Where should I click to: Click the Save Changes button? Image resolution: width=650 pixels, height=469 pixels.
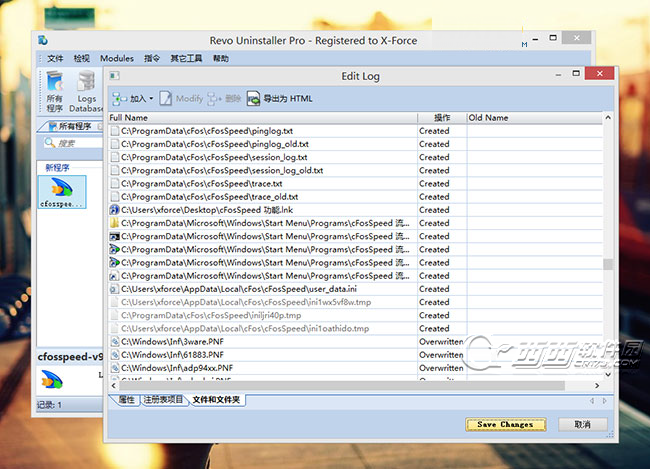click(505, 424)
